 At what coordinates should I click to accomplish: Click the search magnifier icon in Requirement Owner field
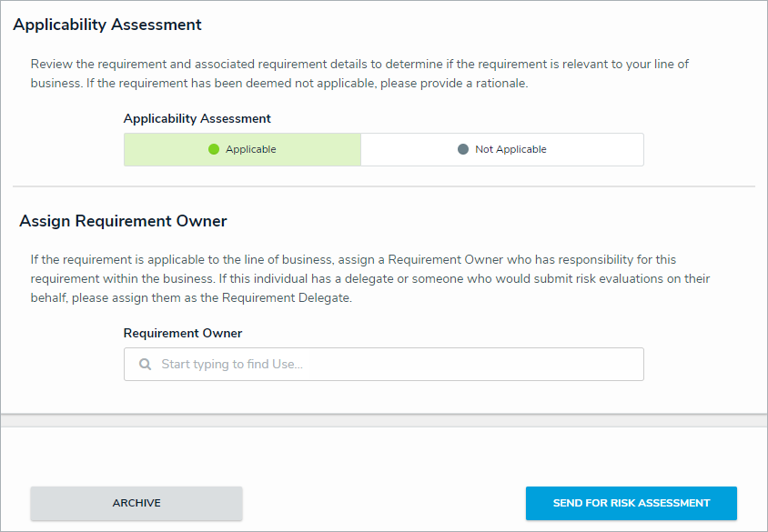coord(145,364)
